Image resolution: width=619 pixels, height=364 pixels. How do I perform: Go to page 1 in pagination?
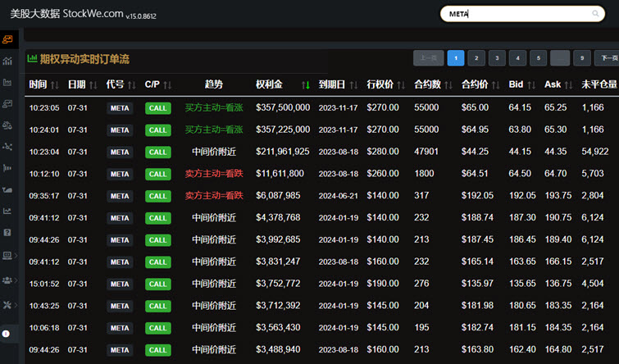(456, 58)
